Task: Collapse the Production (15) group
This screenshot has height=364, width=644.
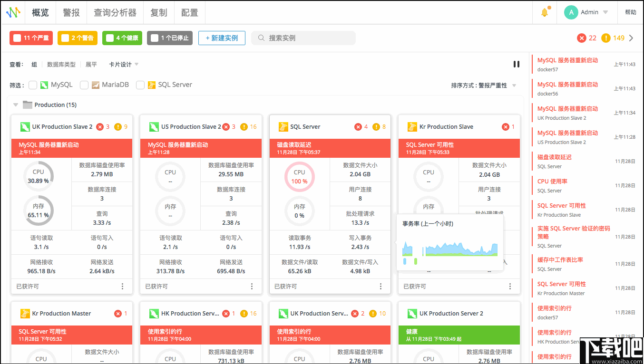Action: pyautogui.click(x=16, y=105)
